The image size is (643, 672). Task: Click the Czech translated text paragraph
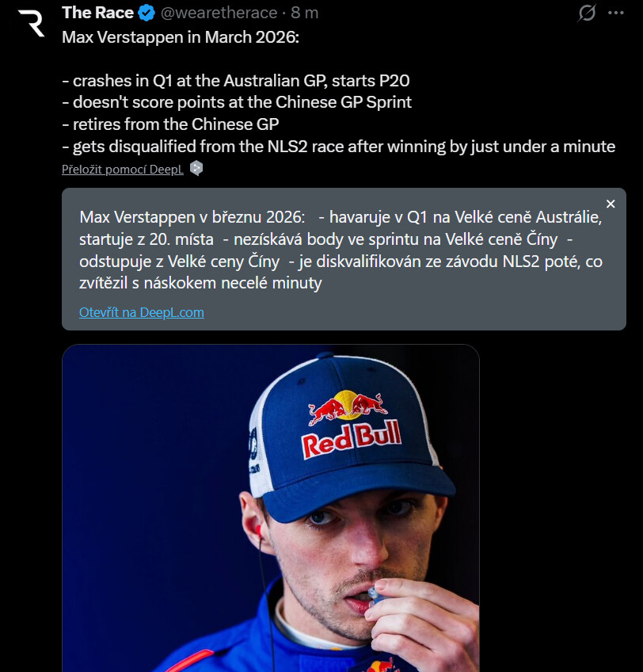(341, 250)
